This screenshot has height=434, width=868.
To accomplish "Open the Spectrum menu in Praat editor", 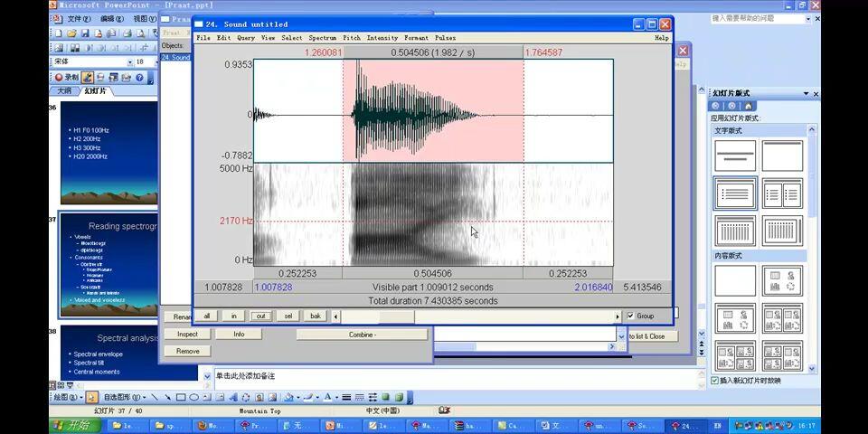I will pos(322,38).
